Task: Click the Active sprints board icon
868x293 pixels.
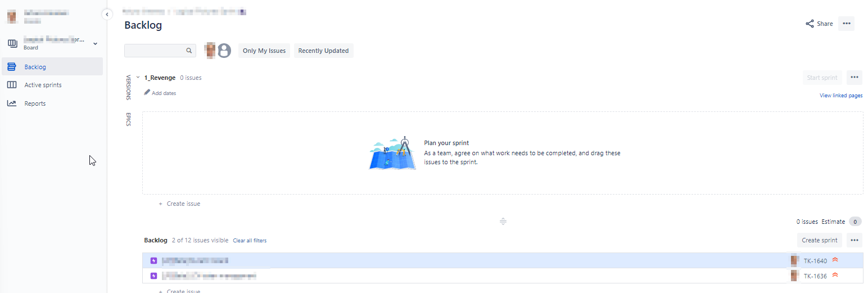Action: point(12,85)
